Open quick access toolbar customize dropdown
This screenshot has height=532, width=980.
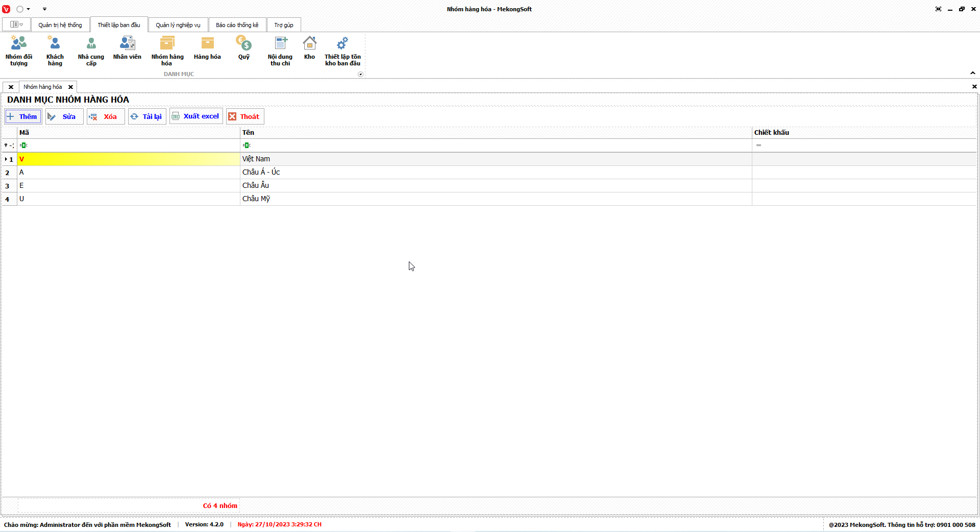(44, 9)
